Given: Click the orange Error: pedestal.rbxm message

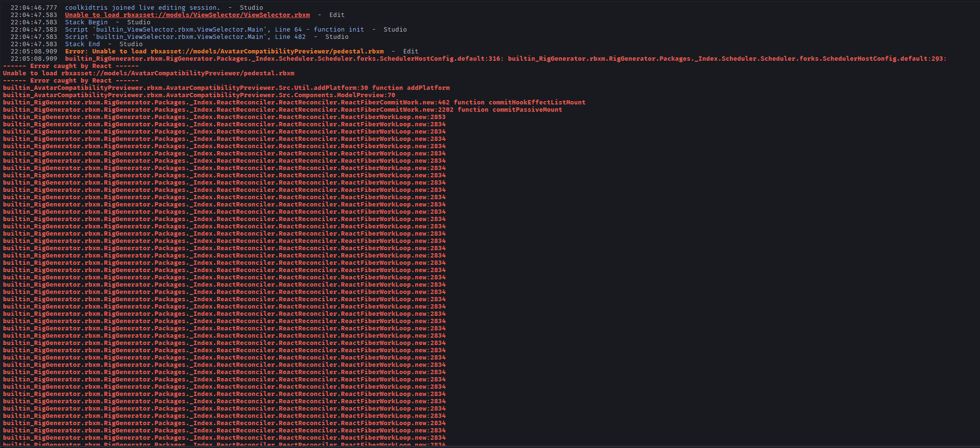Looking at the screenshot, I should 224,52.
